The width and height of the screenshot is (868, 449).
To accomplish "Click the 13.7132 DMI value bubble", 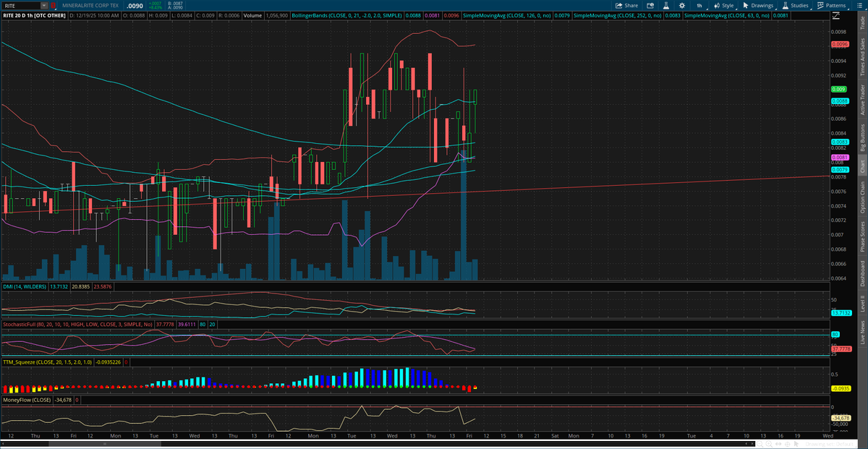I will coord(841,313).
